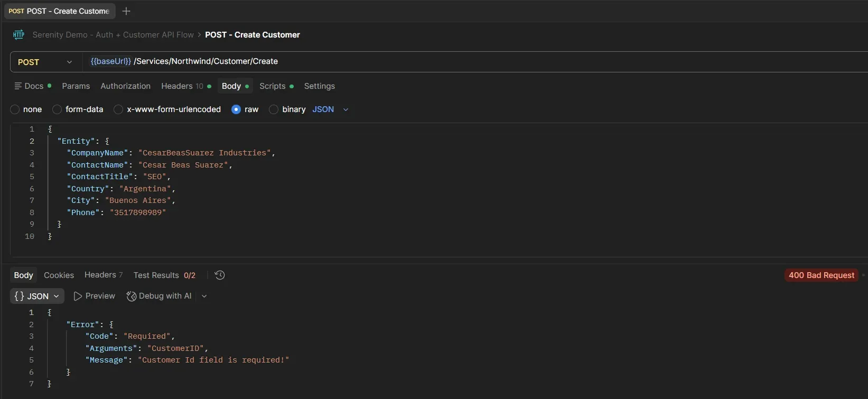
Task: Click "Customer Id field is required!" message
Action: (213, 360)
